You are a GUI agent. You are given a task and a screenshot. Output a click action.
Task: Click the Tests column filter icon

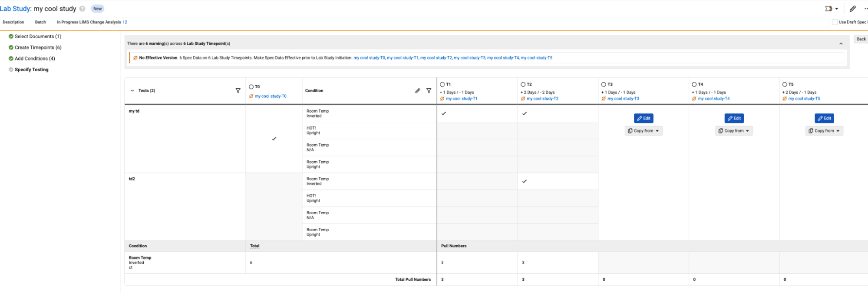click(238, 90)
